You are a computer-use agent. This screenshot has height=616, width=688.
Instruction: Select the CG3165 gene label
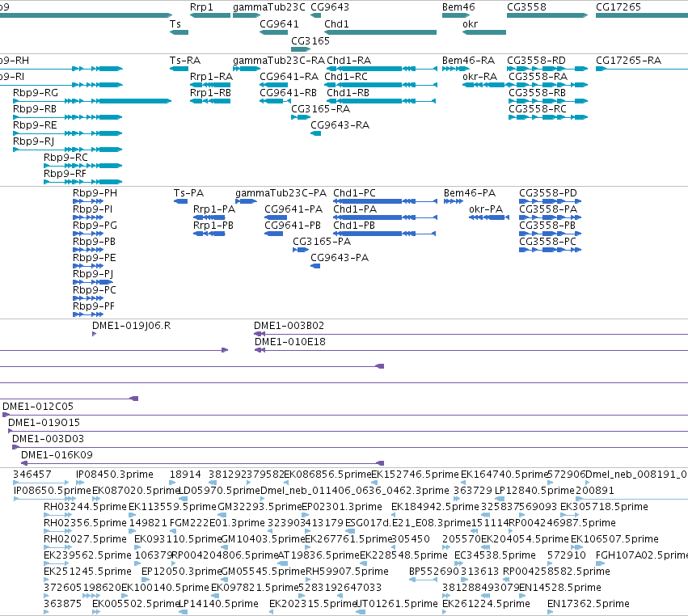coord(310,40)
